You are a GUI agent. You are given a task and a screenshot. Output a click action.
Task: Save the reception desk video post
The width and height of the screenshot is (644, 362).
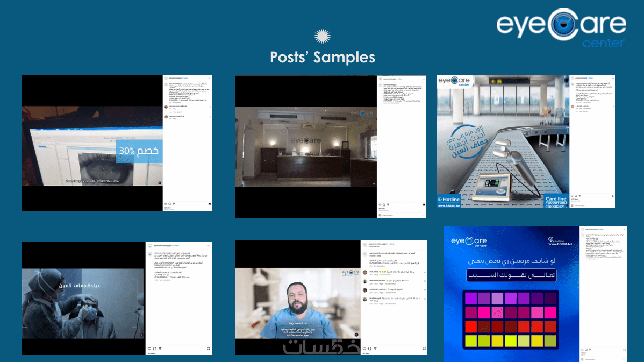pos(424,204)
